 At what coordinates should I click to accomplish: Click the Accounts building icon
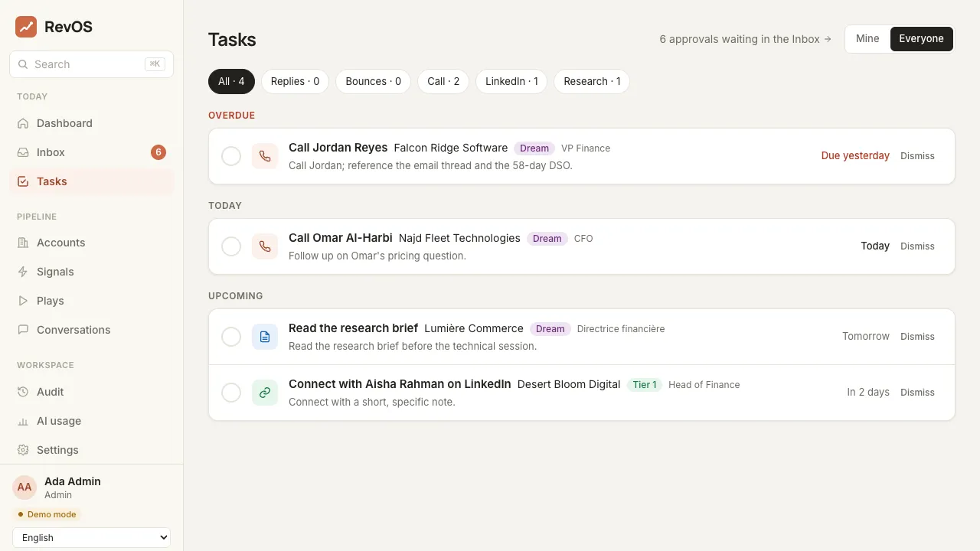tap(23, 243)
